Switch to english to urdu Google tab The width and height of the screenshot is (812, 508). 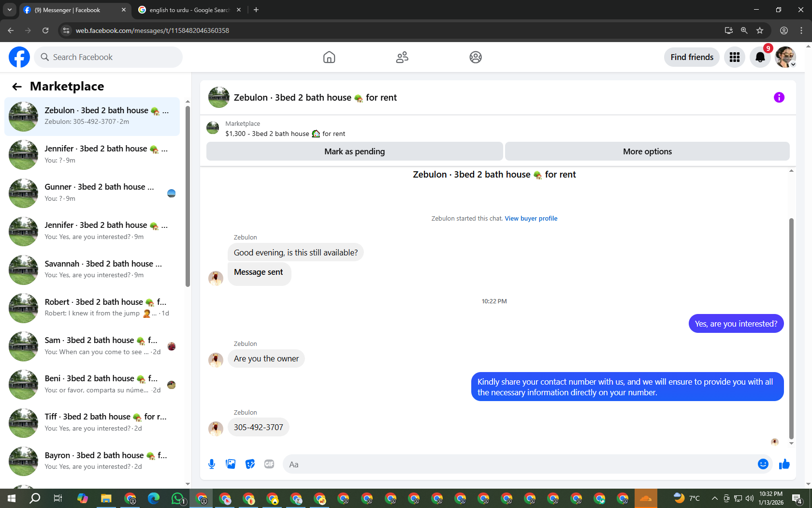point(189,10)
